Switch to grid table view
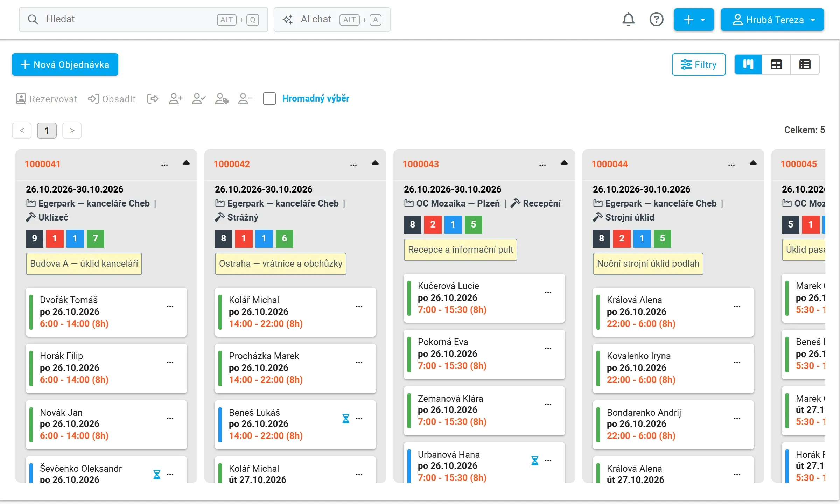The image size is (840, 504). coord(776,64)
